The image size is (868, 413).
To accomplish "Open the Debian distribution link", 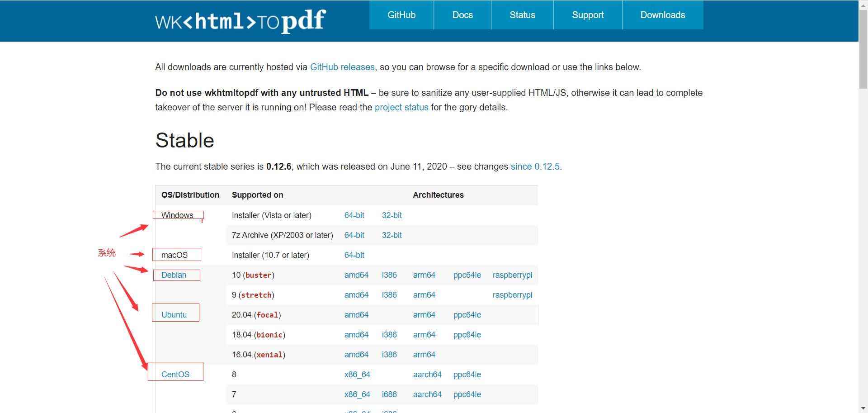I will click(174, 275).
